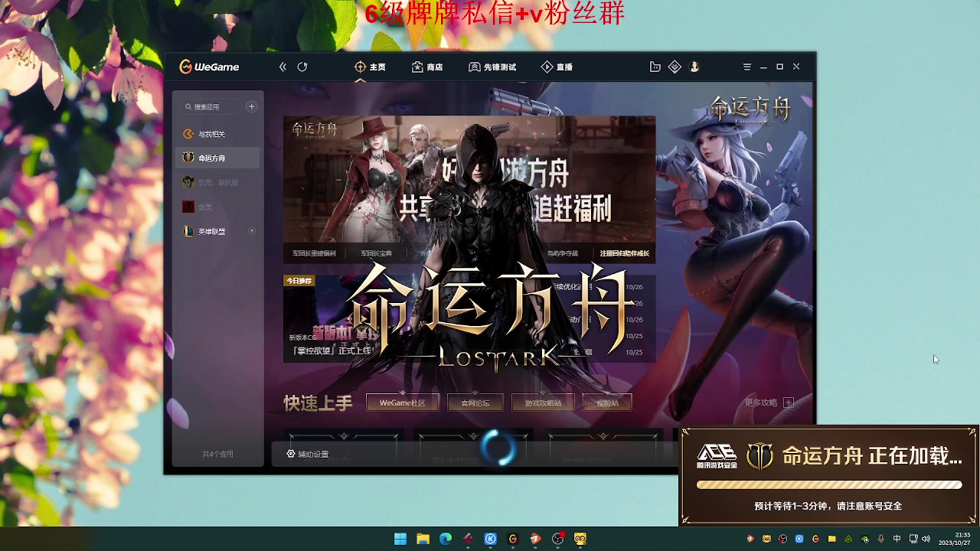Open the 主页 home tab
This screenshot has height=551, width=980.
(x=370, y=67)
